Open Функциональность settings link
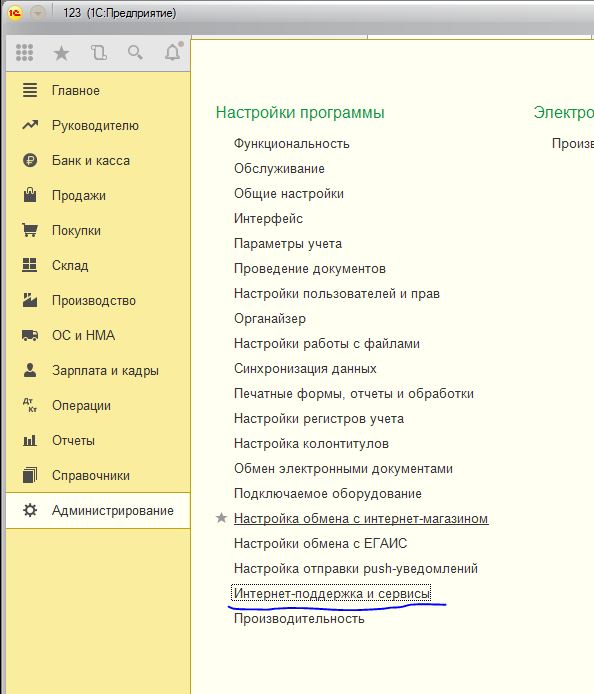This screenshot has width=594, height=694. pyautogui.click(x=292, y=144)
